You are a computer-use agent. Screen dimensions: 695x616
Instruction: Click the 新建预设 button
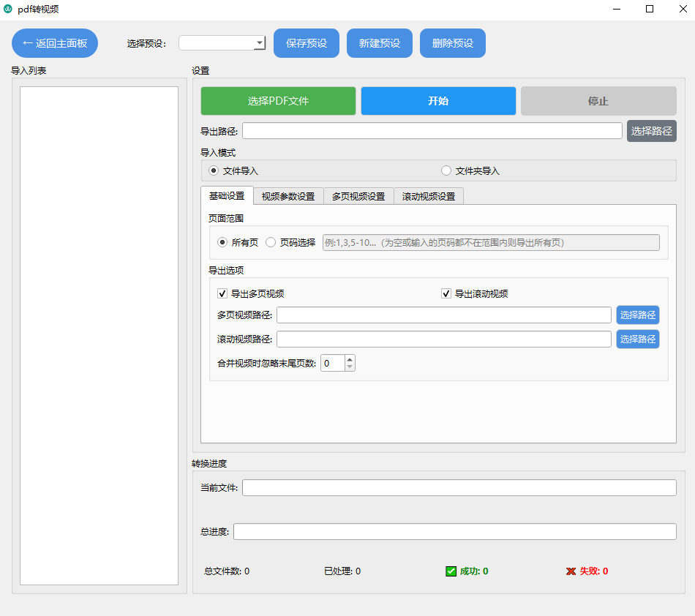pos(380,43)
